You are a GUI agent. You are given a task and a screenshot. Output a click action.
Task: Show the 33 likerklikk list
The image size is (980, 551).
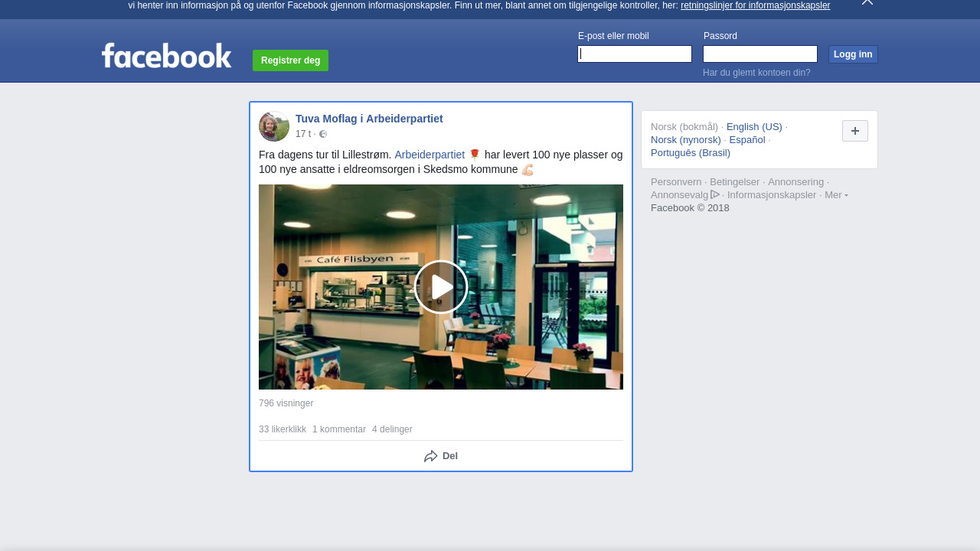[283, 429]
